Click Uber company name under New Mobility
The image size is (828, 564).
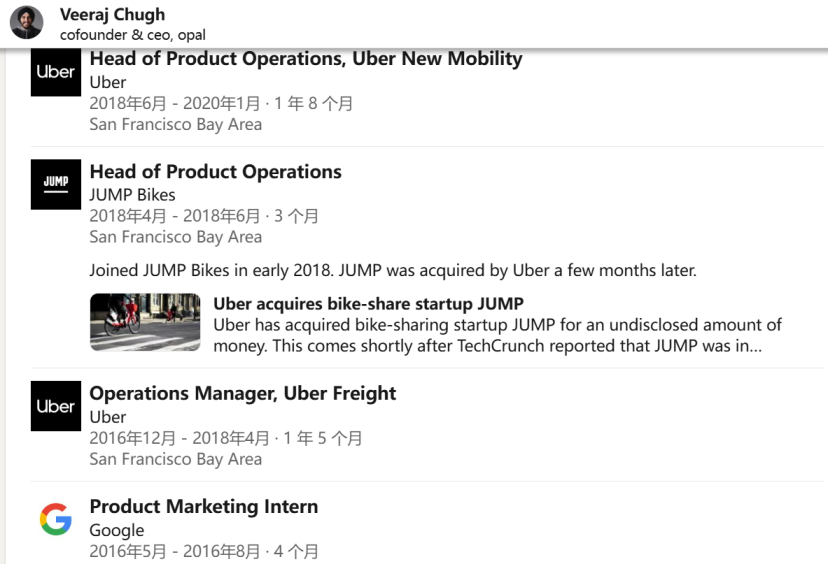[x=107, y=82]
